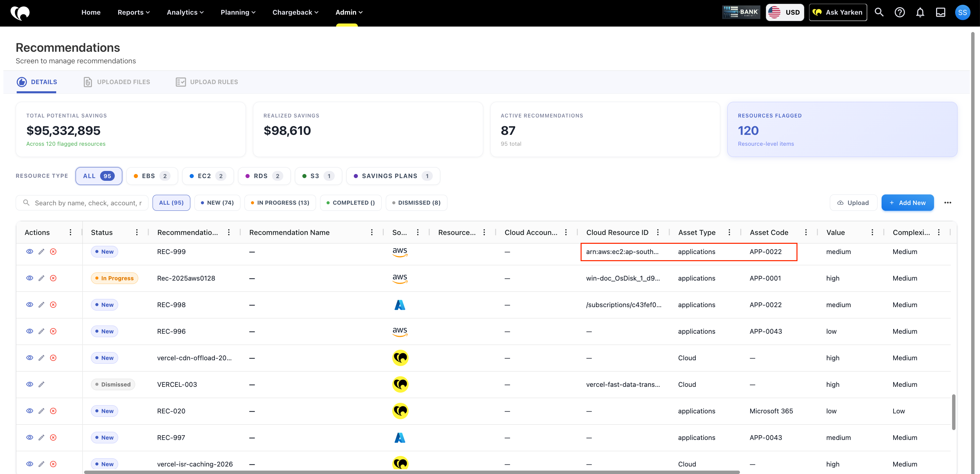This screenshot has height=474, width=980.
Task: Dismiss REC-996 with the red X icon
Action: [x=53, y=331]
